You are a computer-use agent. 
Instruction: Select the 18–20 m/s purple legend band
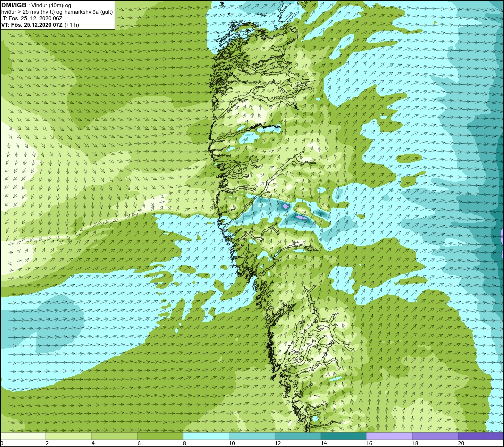(435, 436)
